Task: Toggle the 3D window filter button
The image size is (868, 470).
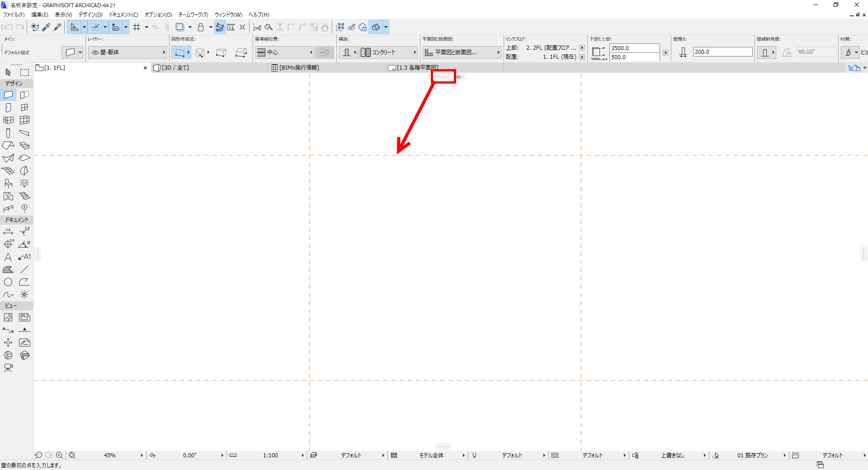Action: 376,27
